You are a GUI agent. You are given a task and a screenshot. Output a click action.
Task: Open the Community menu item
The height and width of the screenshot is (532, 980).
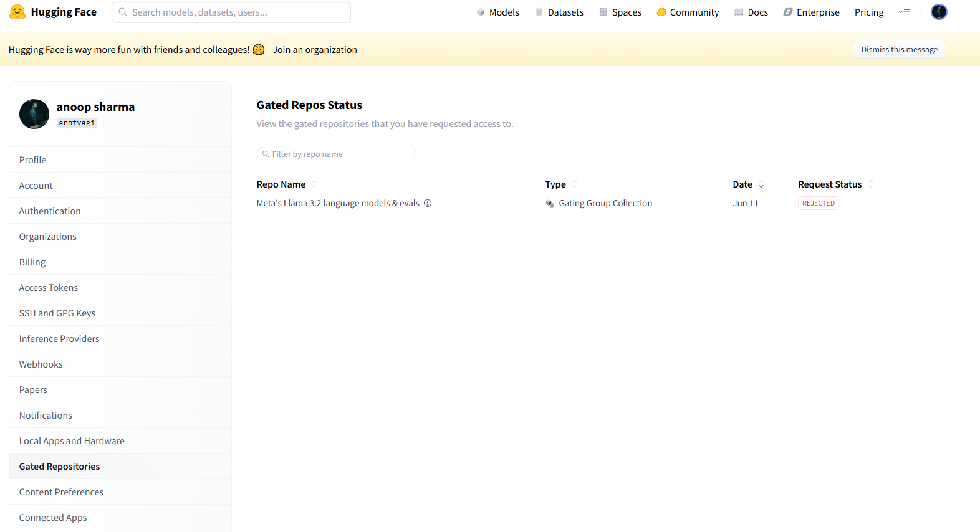(x=688, y=12)
